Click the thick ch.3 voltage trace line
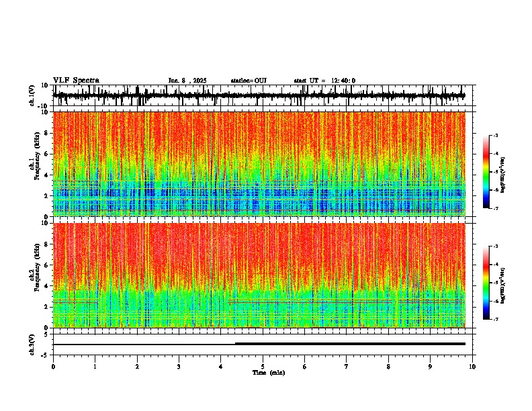This screenshot has width=532, height=411. 350,344
